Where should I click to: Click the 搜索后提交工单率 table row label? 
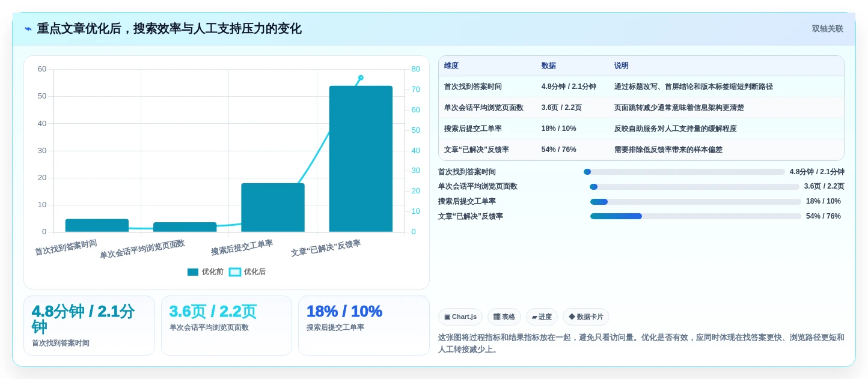pyautogui.click(x=473, y=129)
